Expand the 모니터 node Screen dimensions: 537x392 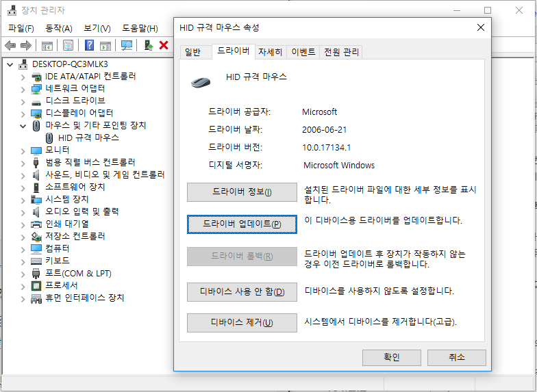[23, 151]
